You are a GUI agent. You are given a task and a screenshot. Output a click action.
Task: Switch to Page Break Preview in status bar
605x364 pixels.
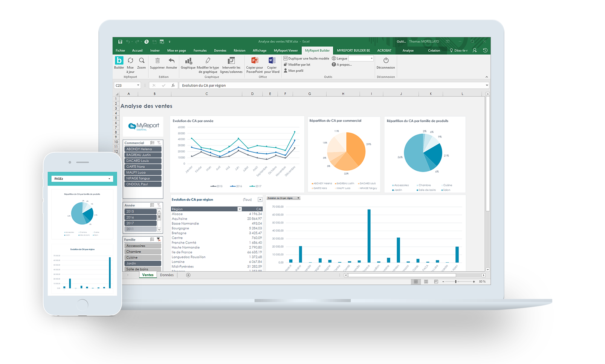pyautogui.click(x=436, y=281)
